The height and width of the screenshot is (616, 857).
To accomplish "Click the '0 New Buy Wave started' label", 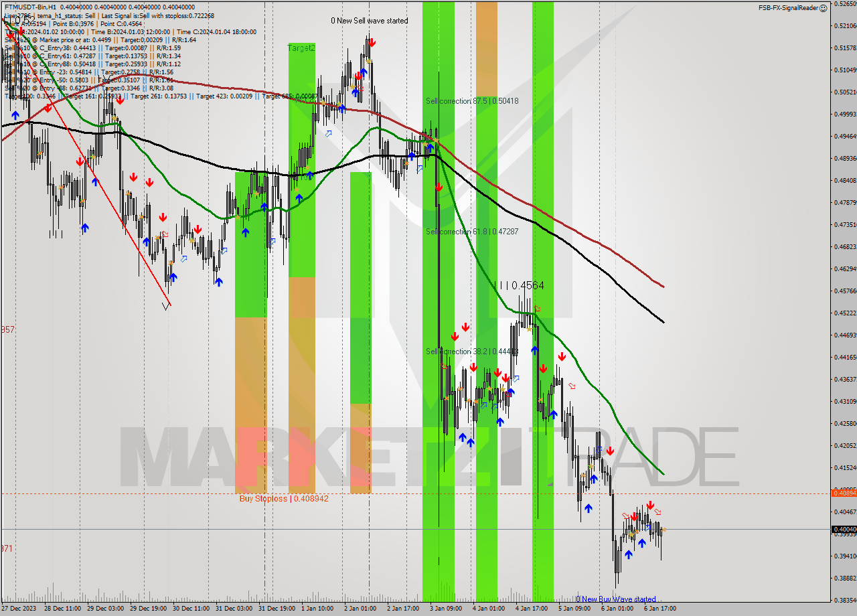I will [x=616, y=599].
